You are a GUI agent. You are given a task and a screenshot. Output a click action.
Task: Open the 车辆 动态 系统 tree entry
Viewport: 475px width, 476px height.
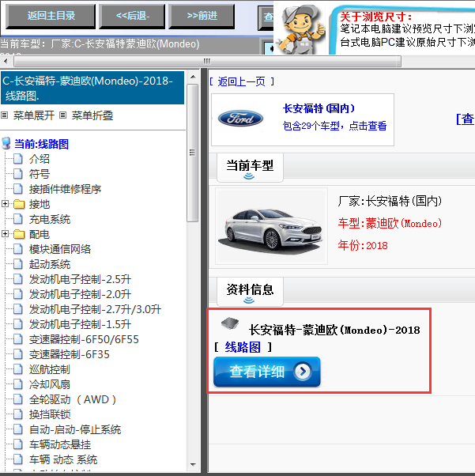tap(63, 459)
